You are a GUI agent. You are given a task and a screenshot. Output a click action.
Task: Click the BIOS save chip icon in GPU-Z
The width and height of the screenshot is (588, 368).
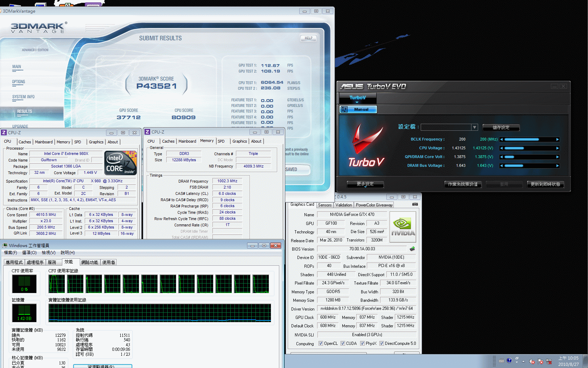point(412,249)
